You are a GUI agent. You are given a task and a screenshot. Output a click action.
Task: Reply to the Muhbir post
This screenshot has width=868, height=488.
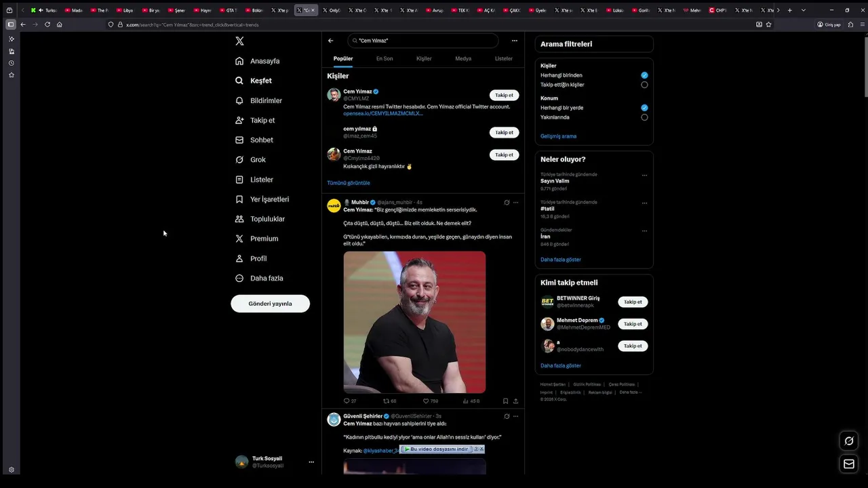point(349,401)
